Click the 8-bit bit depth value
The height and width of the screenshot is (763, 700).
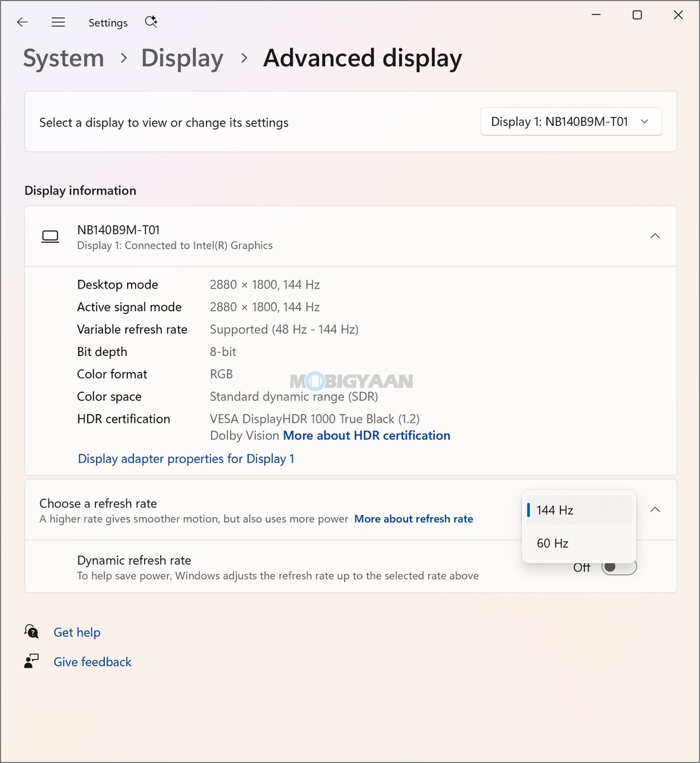point(223,352)
